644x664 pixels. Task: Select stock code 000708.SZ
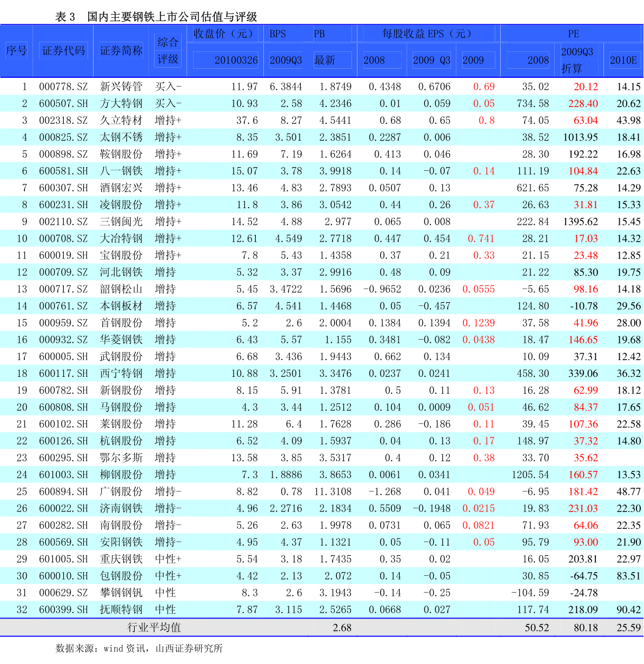(63, 238)
